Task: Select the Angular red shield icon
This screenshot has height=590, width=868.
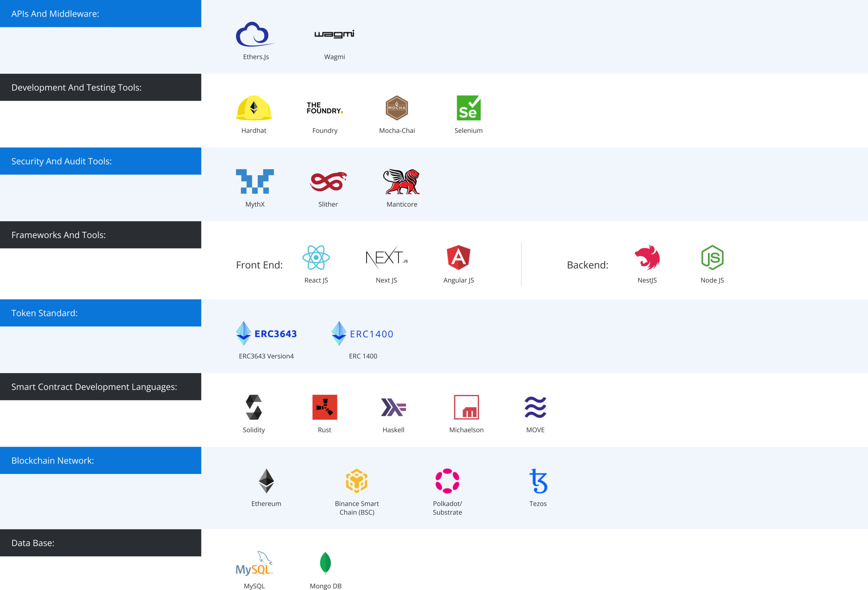Action: (x=459, y=258)
